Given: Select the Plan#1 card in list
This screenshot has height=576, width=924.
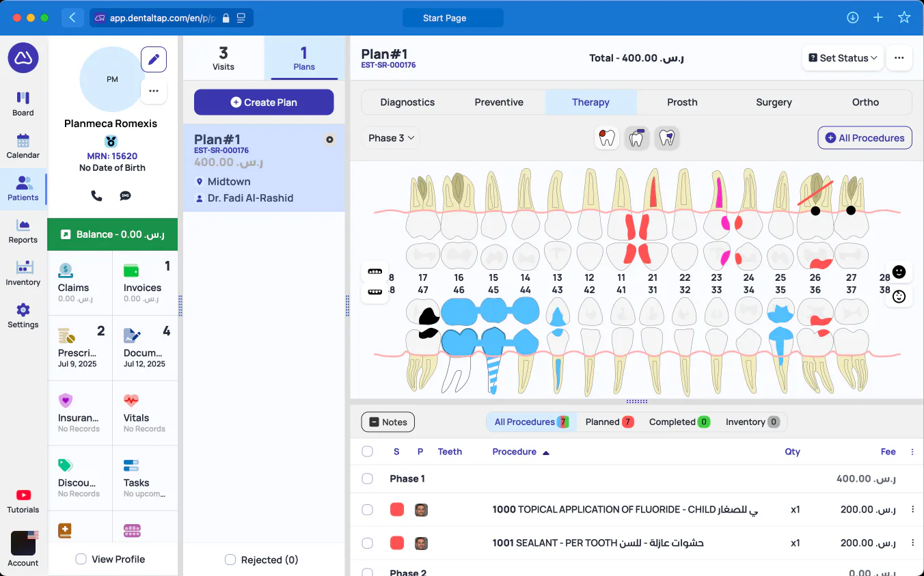Looking at the screenshot, I should (264, 168).
